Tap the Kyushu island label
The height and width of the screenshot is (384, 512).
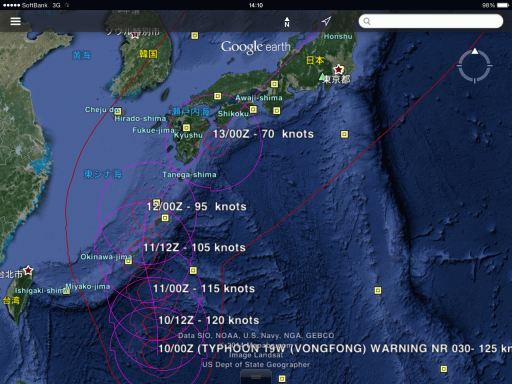click(x=188, y=135)
